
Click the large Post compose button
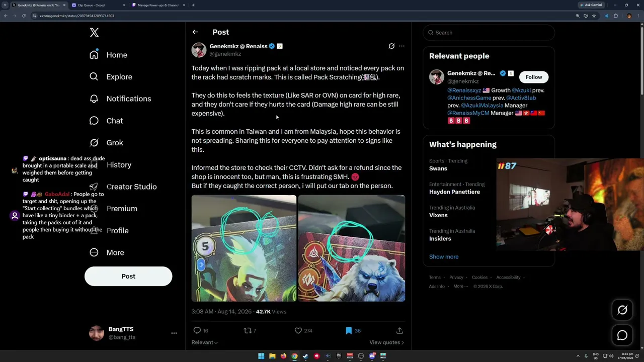[128, 276]
